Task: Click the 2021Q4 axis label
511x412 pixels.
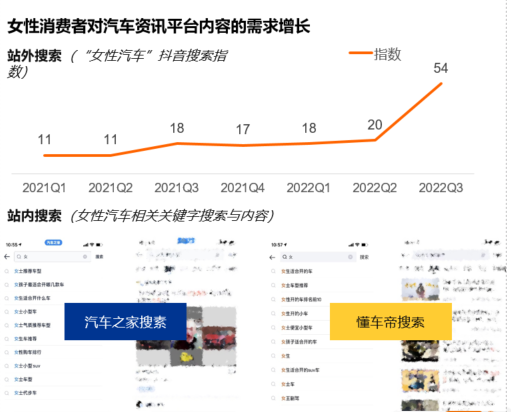Action: tap(242, 188)
